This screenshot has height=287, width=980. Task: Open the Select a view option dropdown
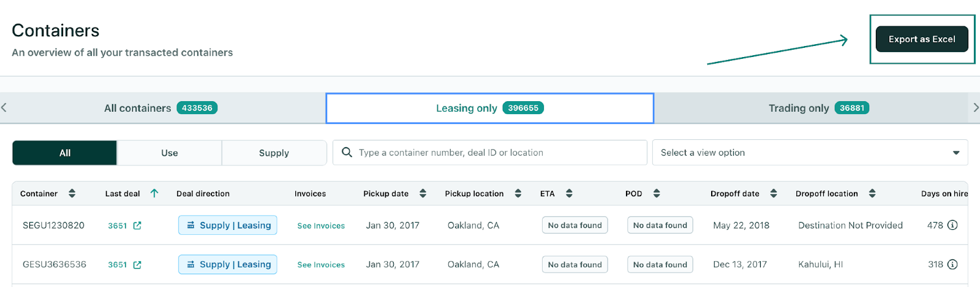click(810, 153)
